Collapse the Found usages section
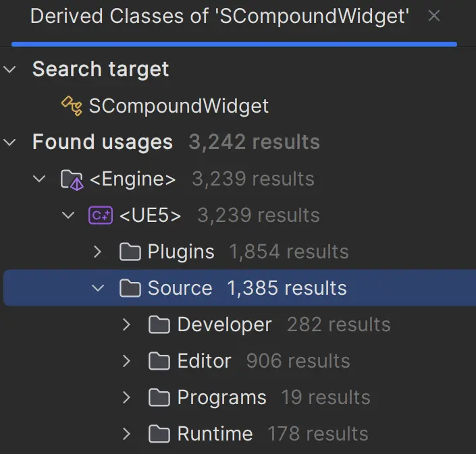Image resolution: width=476 pixels, height=454 pixels. [x=10, y=142]
